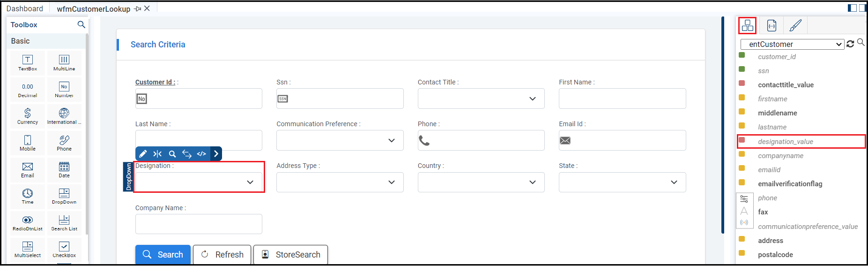
Task: Select the CheckBox control in Toolbox
Action: coord(64,249)
